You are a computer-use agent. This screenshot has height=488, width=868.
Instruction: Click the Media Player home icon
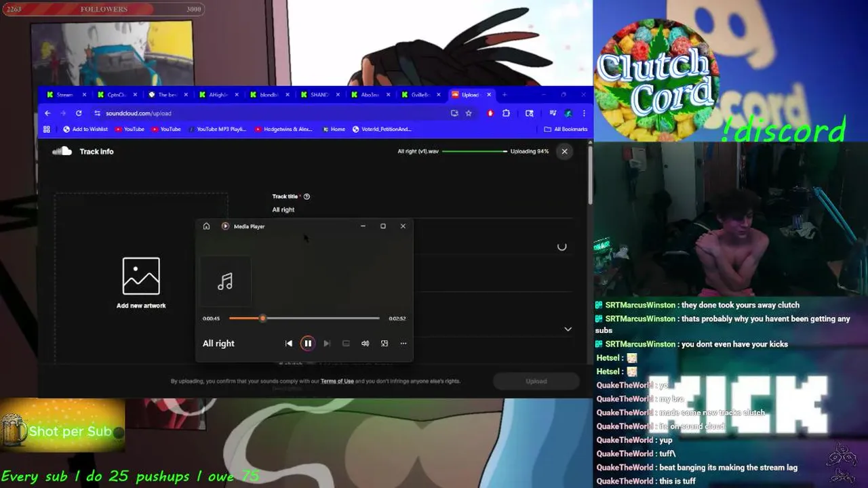click(x=206, y=226)
